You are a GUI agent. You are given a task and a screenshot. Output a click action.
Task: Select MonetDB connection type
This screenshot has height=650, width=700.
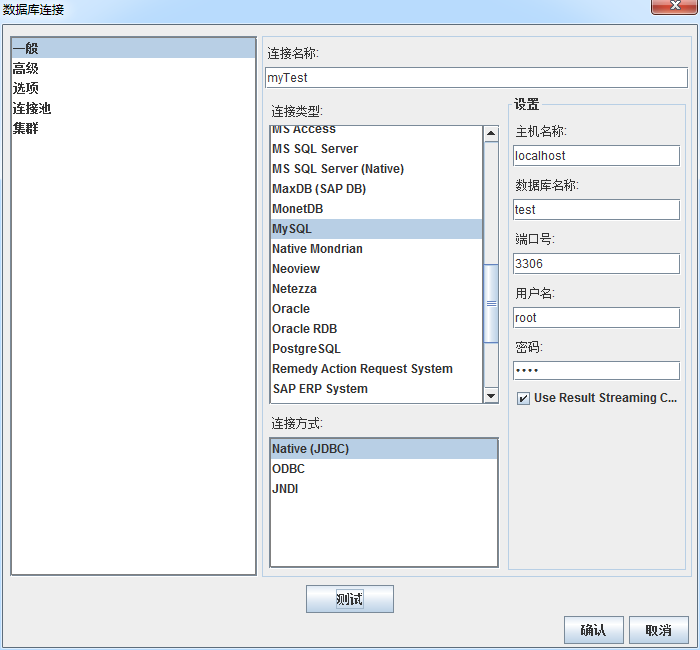pyautogui.click(x=376, y=208)
